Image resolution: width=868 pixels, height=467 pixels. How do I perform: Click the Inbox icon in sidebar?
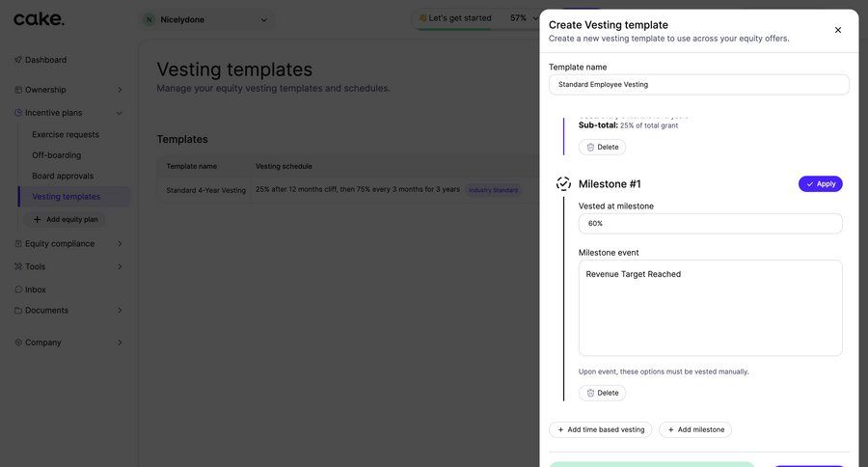point(18,289)
